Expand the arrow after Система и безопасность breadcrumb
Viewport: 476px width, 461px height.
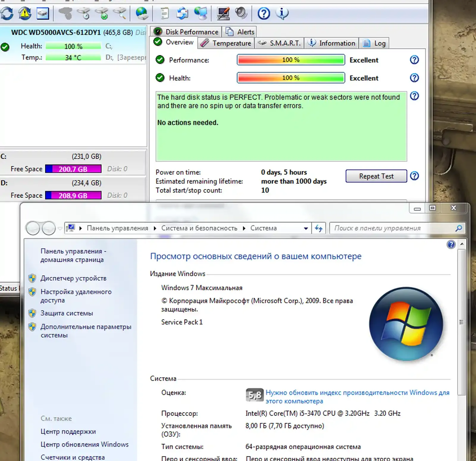[x=244, y=228]
